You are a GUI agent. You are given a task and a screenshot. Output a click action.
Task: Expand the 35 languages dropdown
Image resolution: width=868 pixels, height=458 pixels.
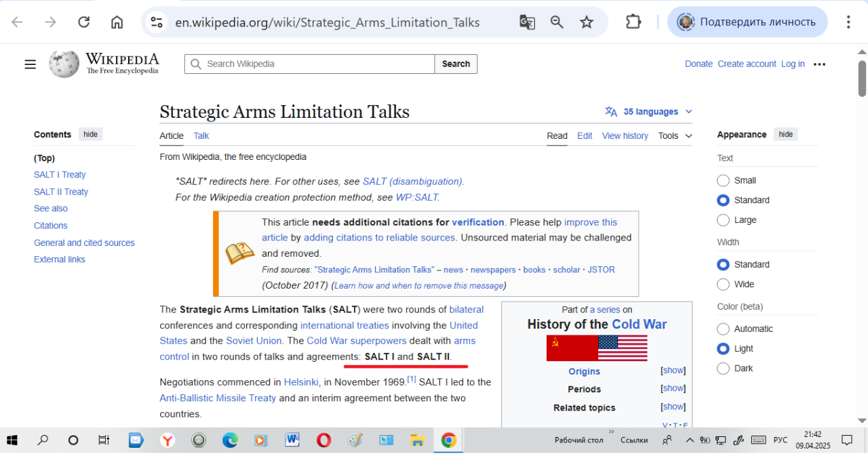649,112
